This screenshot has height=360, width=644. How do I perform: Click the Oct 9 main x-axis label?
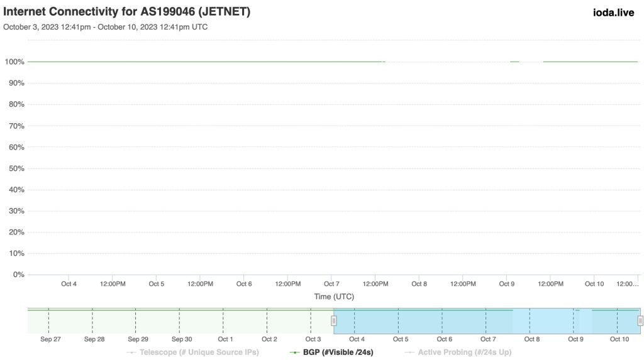click(507, 284)
